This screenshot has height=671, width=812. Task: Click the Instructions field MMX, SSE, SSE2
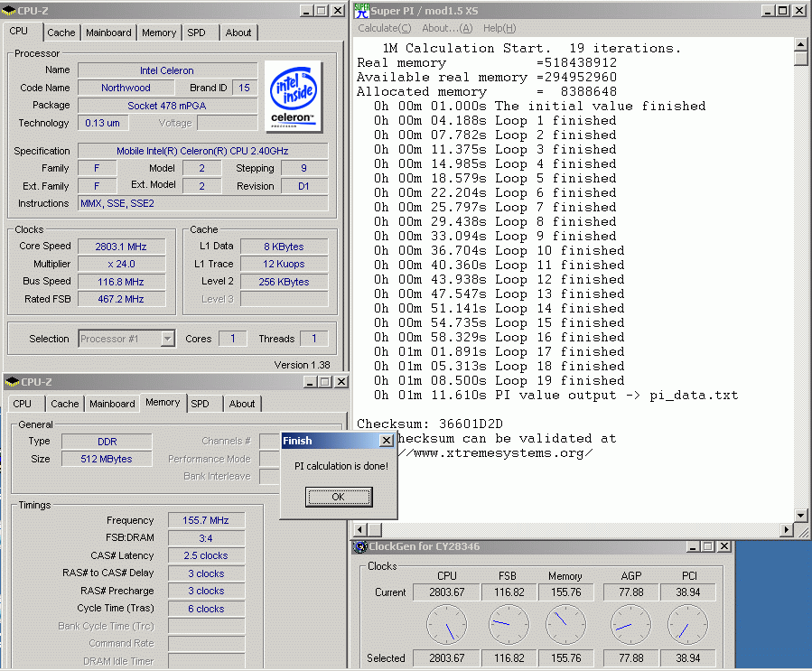click(202, 203)
